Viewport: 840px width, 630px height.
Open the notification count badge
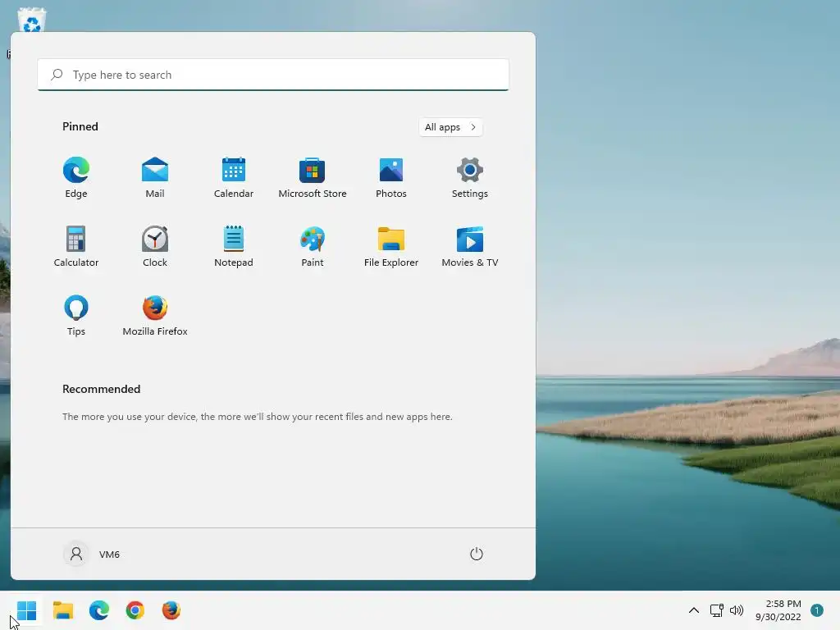817,610
